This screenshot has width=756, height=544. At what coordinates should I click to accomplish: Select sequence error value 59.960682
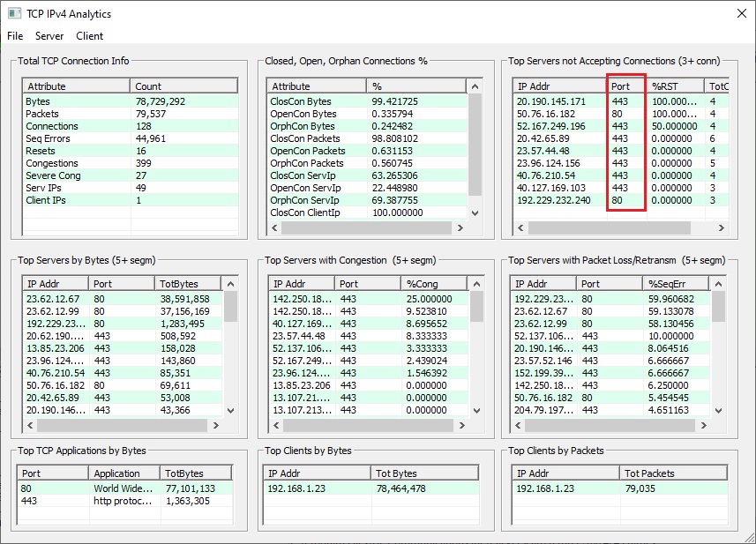(x=671, y=299)
